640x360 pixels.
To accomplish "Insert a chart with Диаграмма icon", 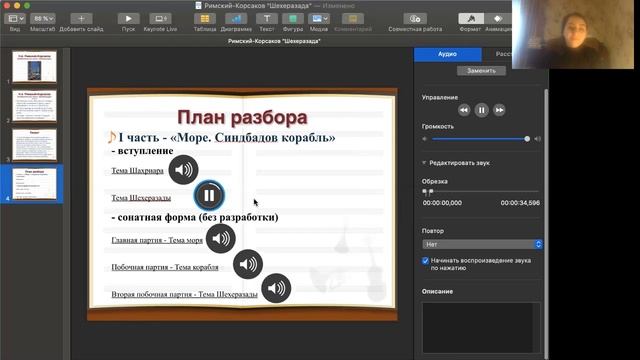I will tap(236, 19).
